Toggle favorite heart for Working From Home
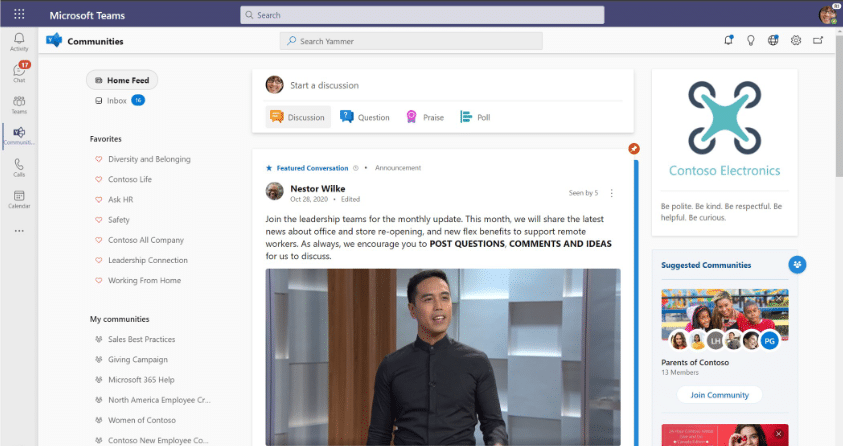 [98, 281]
